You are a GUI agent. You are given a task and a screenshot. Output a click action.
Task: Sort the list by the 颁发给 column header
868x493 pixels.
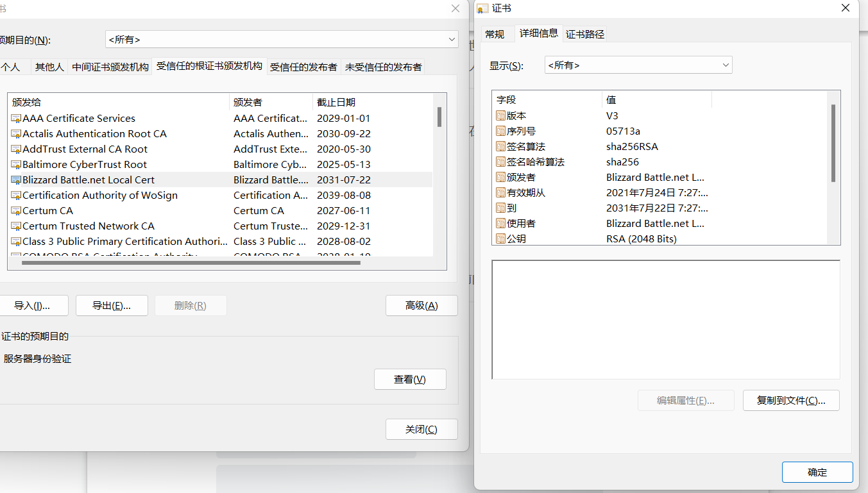tap(119, 103)
